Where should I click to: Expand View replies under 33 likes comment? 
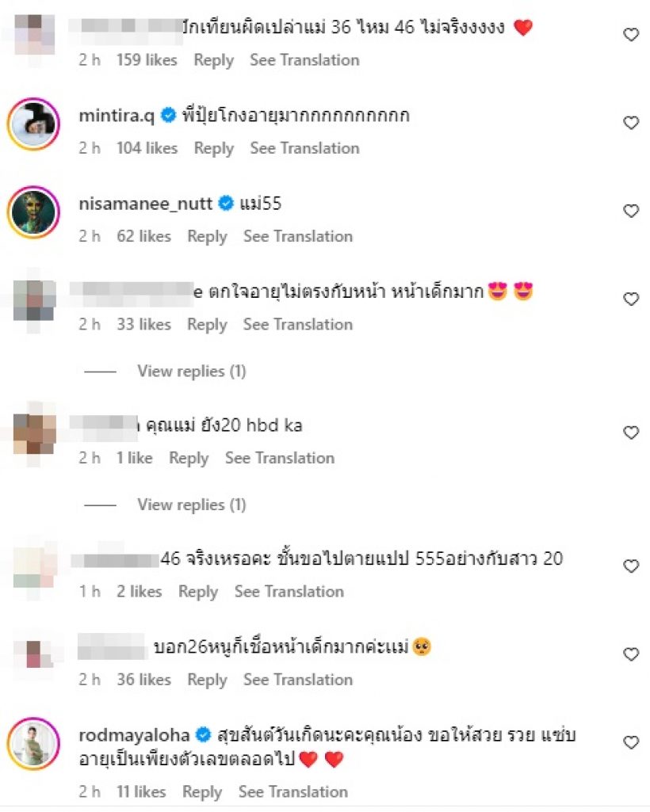click(191, 371)
